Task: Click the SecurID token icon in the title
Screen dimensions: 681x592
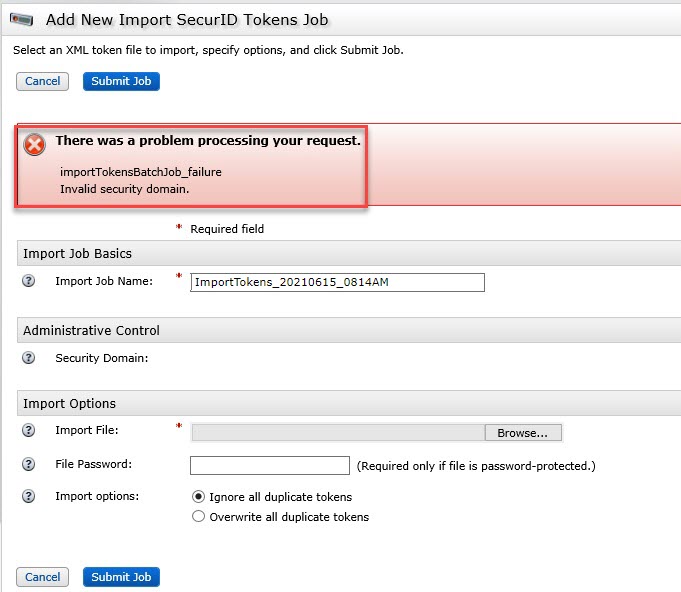Action: point(22,20)
